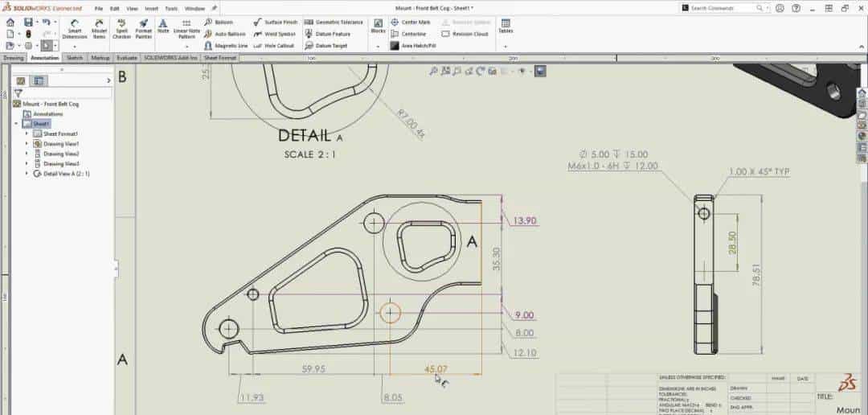Image resolution: width=868 pixels, height=415 pixels.
Task: Add a Hole Callout
Action: (x=273, y=45)
